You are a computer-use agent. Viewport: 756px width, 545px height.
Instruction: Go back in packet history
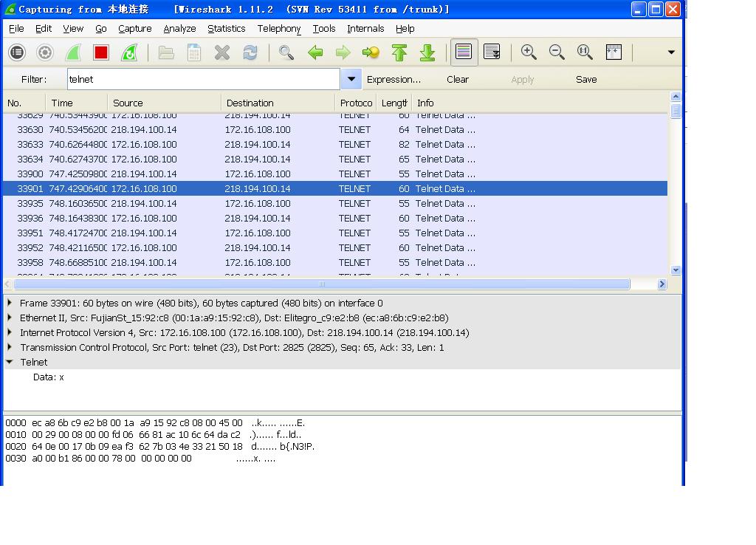point(315,52)
